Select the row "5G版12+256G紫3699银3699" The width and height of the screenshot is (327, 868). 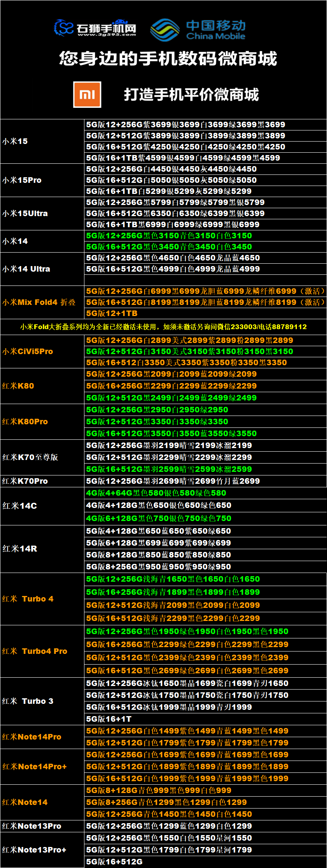[206, 125]
